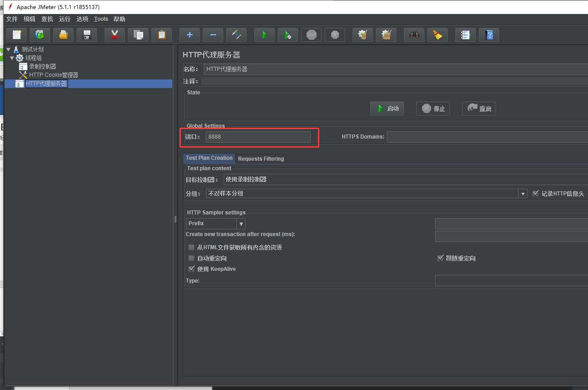
Task: Open the 文件 menu
Action: click(x=12, y=19)
